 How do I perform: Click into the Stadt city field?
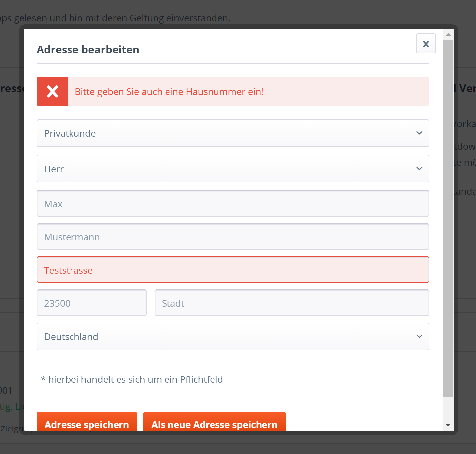pos(292,303)
